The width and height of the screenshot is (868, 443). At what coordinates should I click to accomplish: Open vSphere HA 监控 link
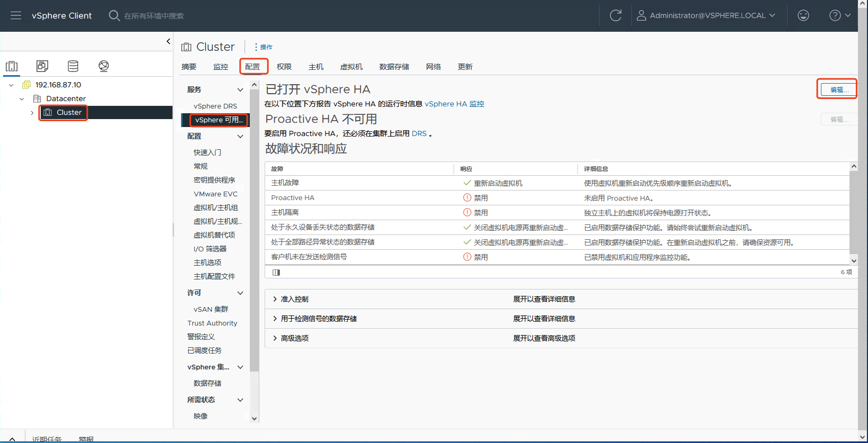pos(455,104)
